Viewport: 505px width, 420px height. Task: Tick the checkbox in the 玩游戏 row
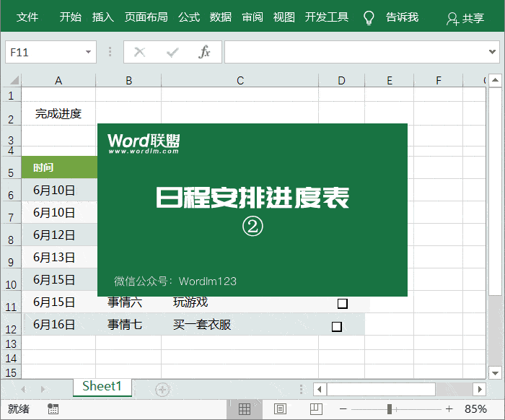[x=343, y=303]
